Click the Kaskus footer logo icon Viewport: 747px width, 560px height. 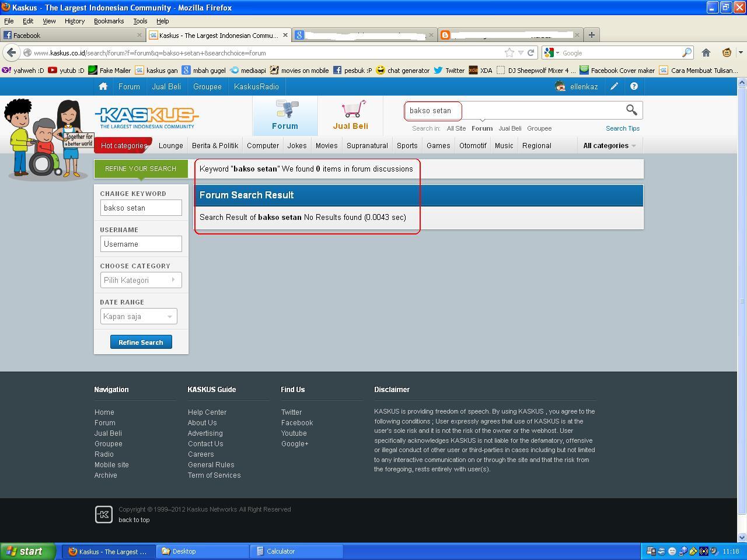click(x=104, y=514)
